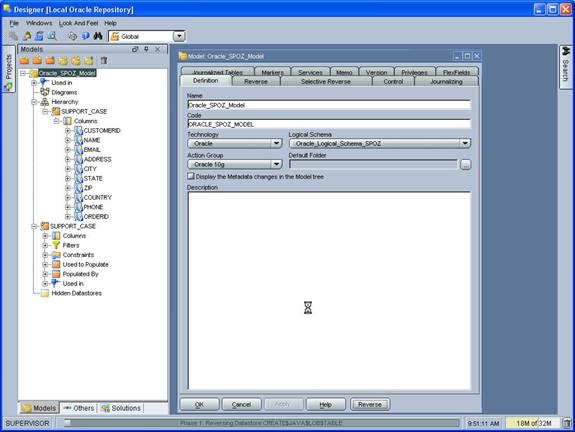Click the Help button in model window
Image resolution: width=575 pixels, height=432 pixels.
(x=325, y=404)
